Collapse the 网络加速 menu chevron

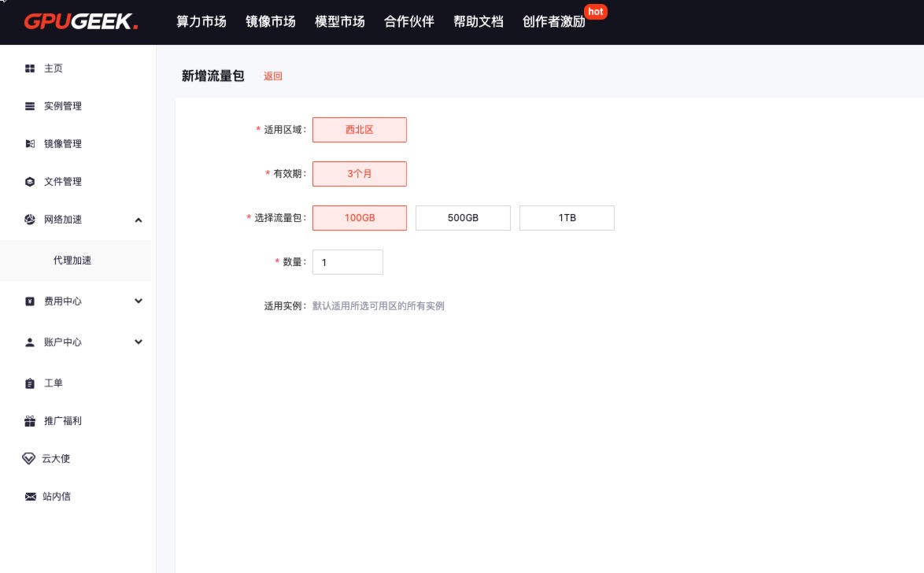point(139,220)
